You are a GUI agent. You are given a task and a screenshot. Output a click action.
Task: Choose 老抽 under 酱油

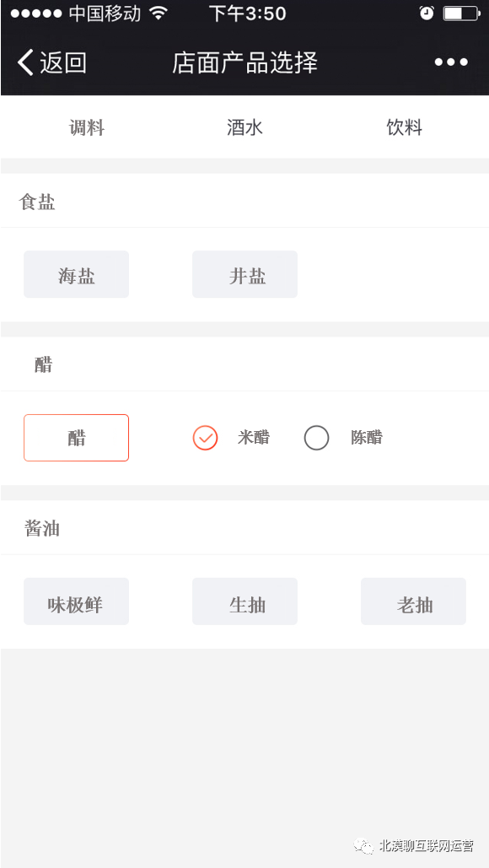pyautogui.click(x=413, y=601)
